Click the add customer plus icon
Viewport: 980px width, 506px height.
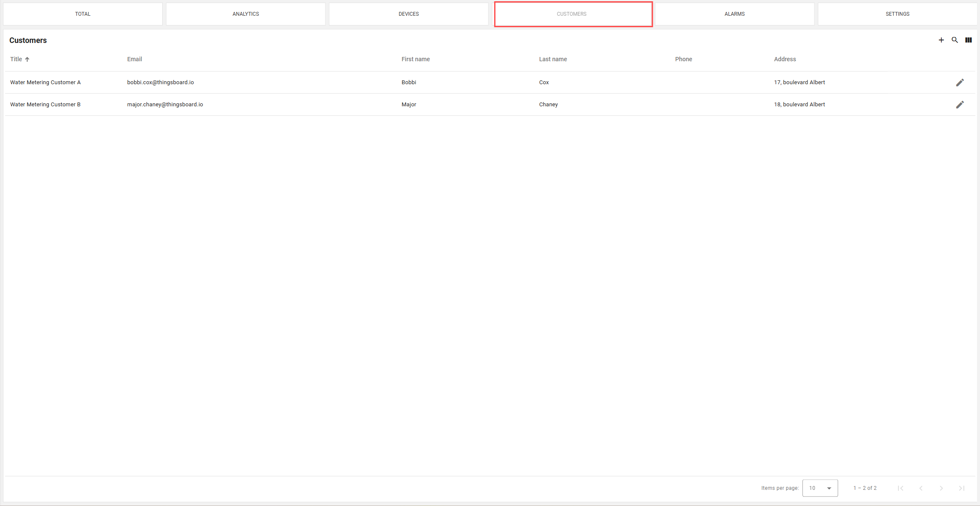pos(941,40)
